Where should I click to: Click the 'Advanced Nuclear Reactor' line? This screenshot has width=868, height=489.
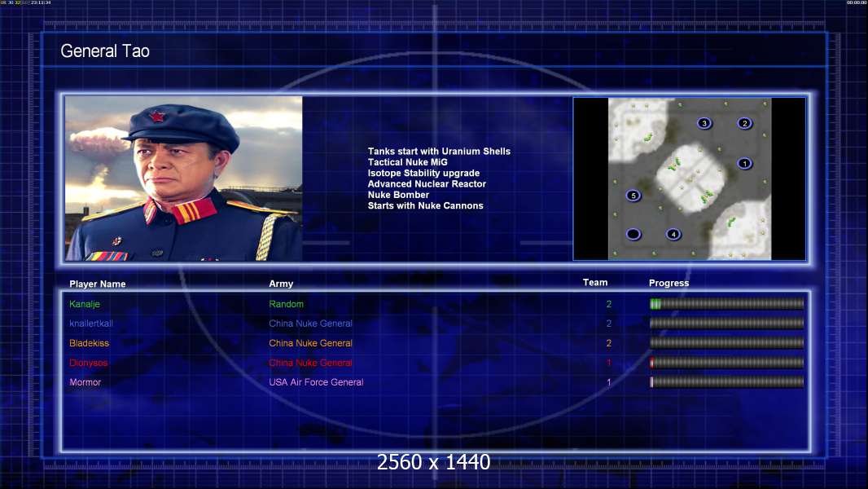(x=427, y=184)
